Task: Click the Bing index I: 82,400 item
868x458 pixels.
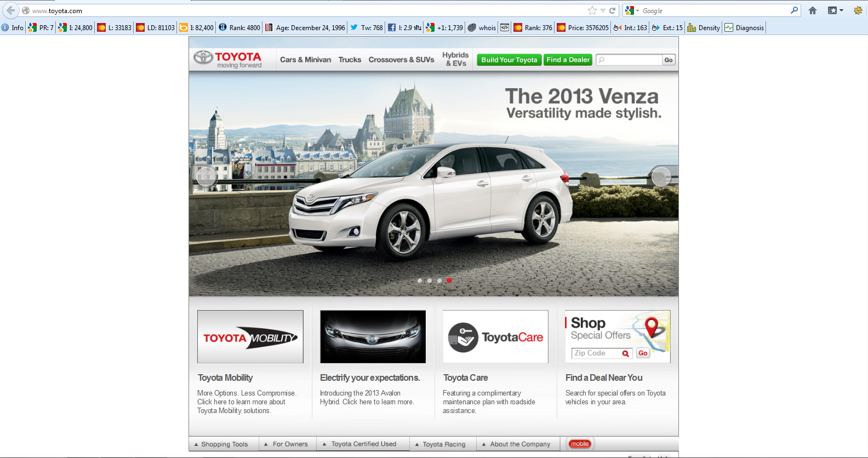Action: (197, 27)
